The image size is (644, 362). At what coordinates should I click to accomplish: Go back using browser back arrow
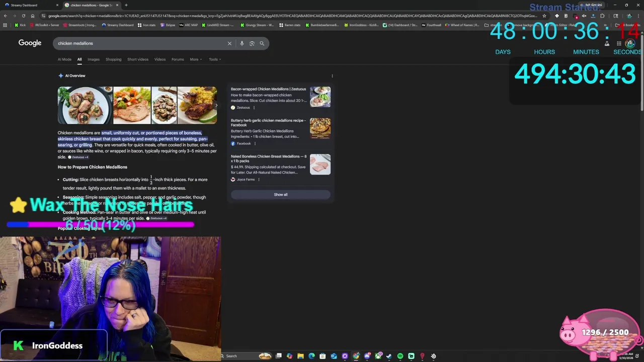[x=5, y=16]
